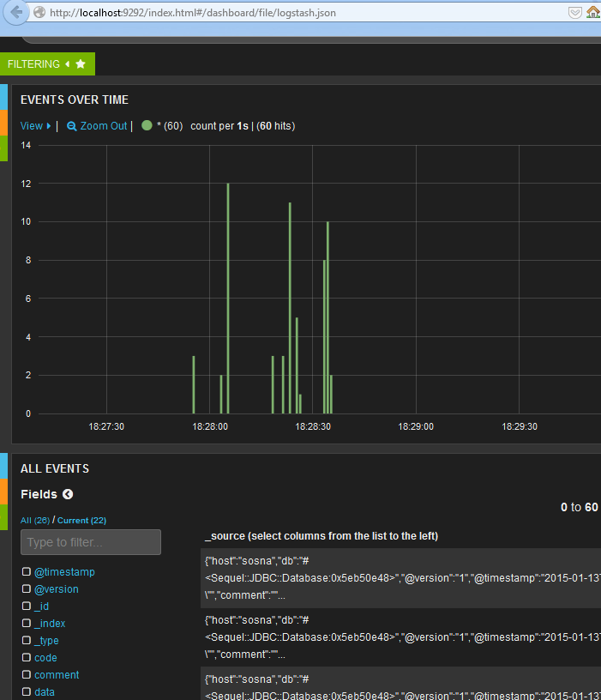Click blue edge tab of All Events panel
The image size is (601, 700).
pos(3,466)
